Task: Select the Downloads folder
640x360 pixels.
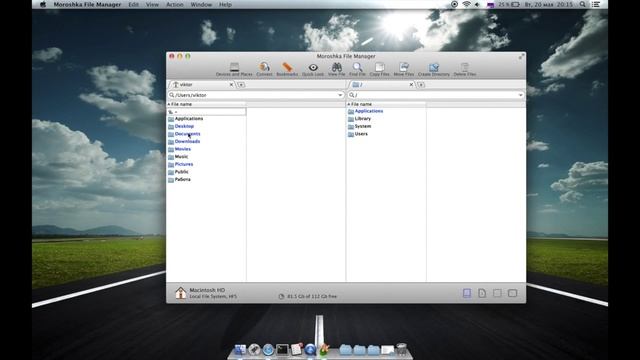Action: click(207, 142)
